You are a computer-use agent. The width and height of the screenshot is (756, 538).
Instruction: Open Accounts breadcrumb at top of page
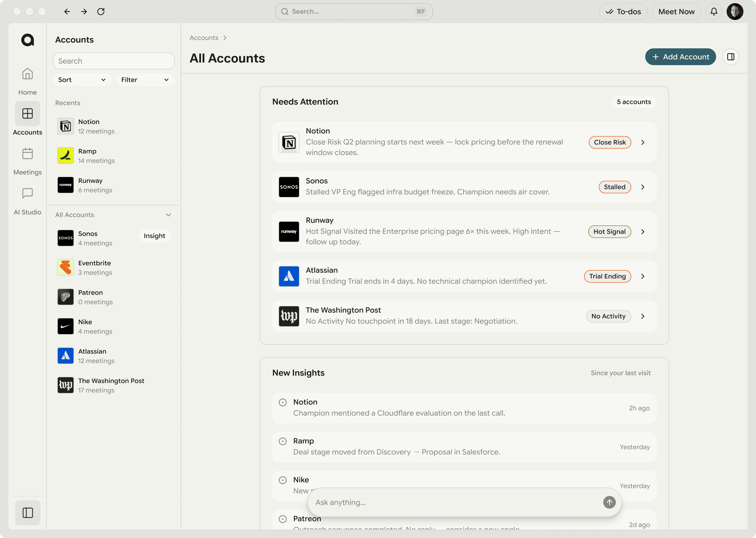[203, 38]
